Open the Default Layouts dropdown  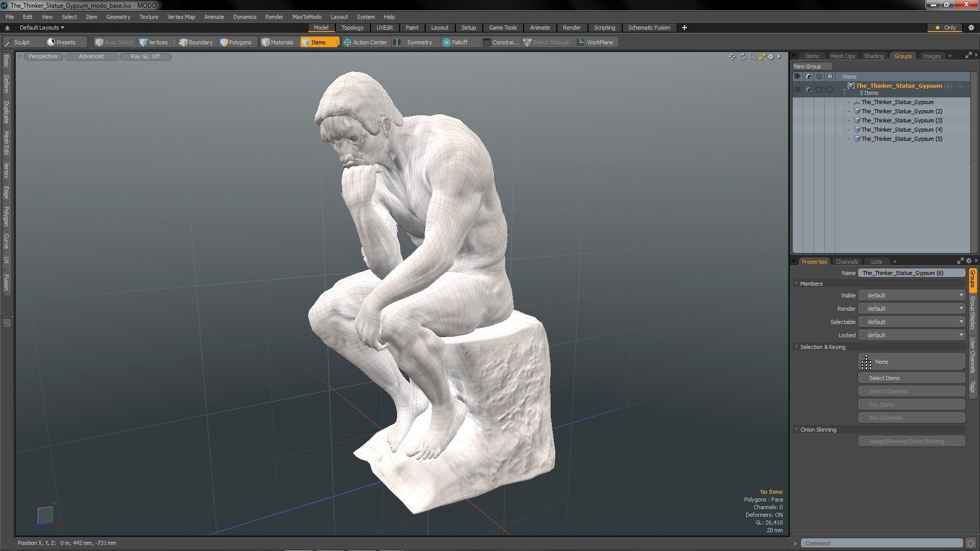(x=42, y=28)
